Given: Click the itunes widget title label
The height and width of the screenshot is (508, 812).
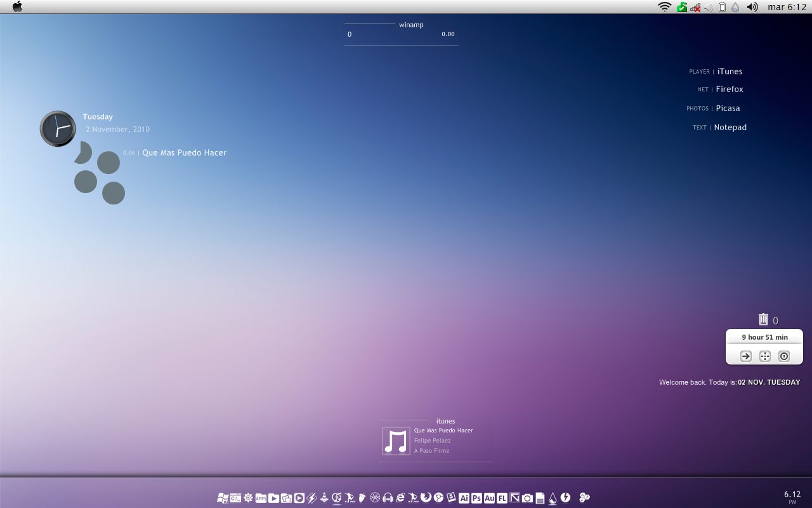Looking at the screenshot, I should (446, 421).
